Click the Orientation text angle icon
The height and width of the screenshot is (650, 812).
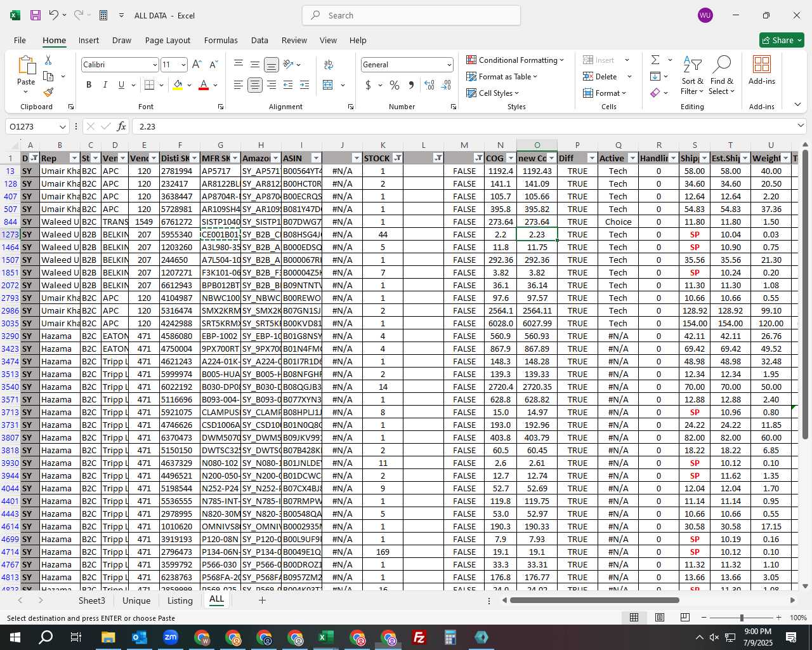click(289, 65)
